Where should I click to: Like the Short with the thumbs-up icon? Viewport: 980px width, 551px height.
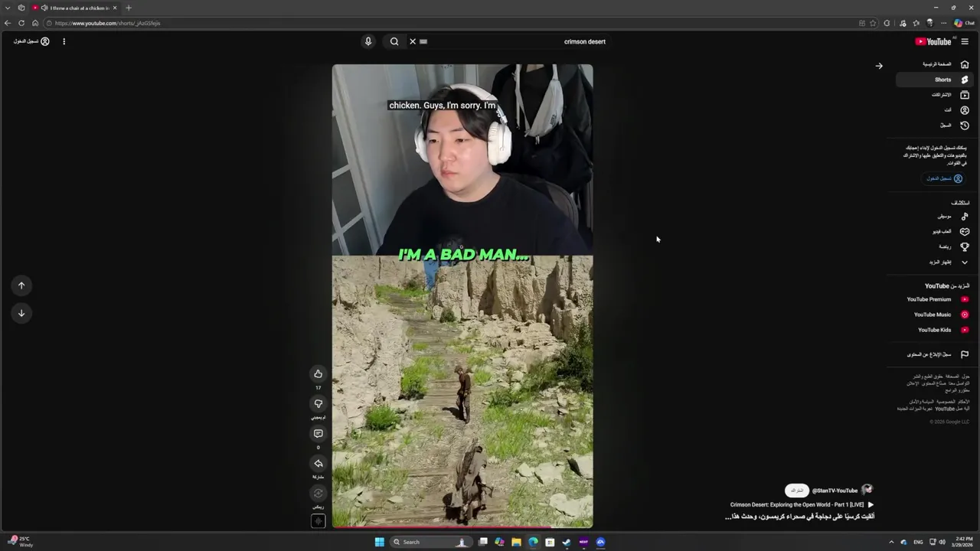click(318, 373)
